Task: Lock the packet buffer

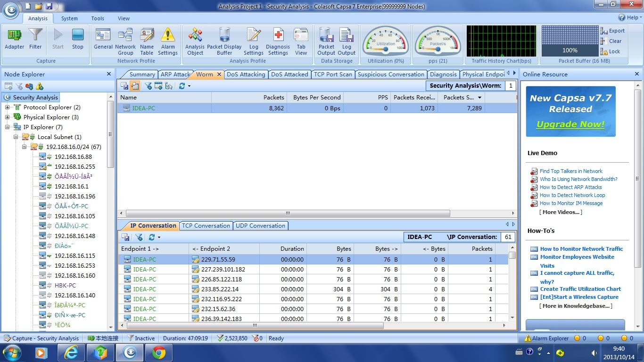Action: pyautogui.click(x=611, y=51)
